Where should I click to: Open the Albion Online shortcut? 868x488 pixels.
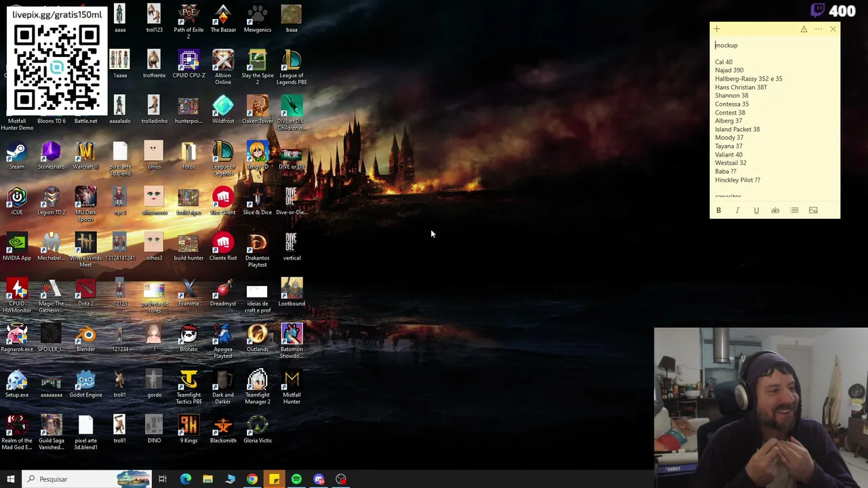click(223, 66)
